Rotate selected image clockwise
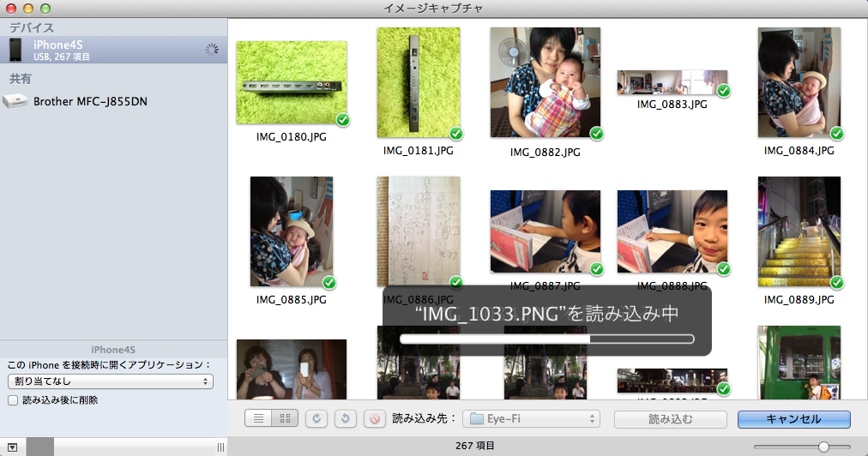Viewport: 868px width, 456px height. point(316,418)
